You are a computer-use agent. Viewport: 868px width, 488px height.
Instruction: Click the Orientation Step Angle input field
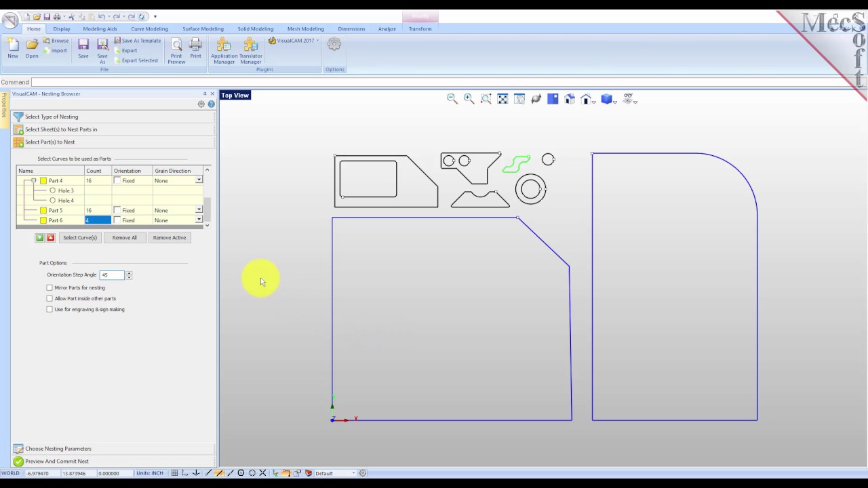pos(112,275)
